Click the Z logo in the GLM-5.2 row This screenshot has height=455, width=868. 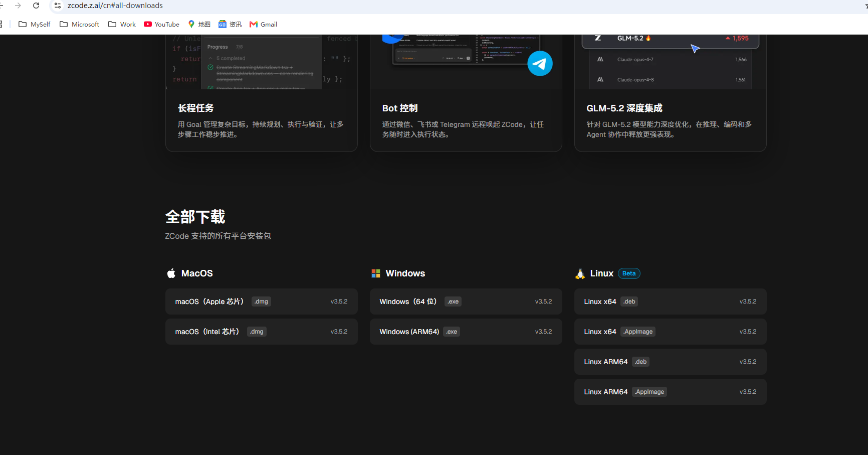tap(598, 38)
